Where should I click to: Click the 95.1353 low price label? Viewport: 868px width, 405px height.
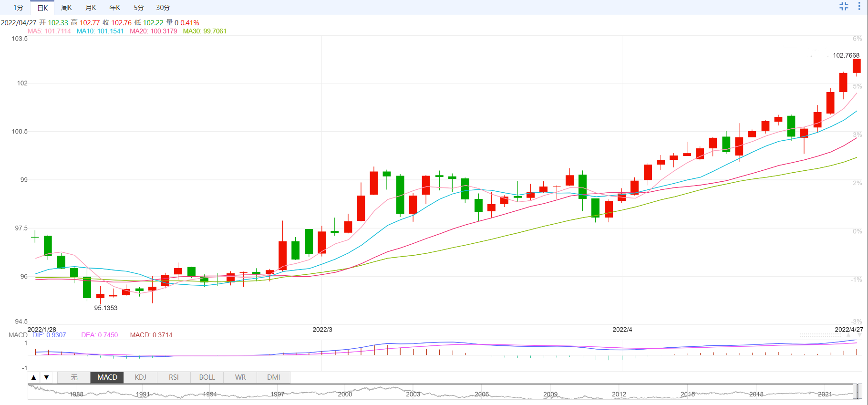pyautogui.click(x=105, y=308)
